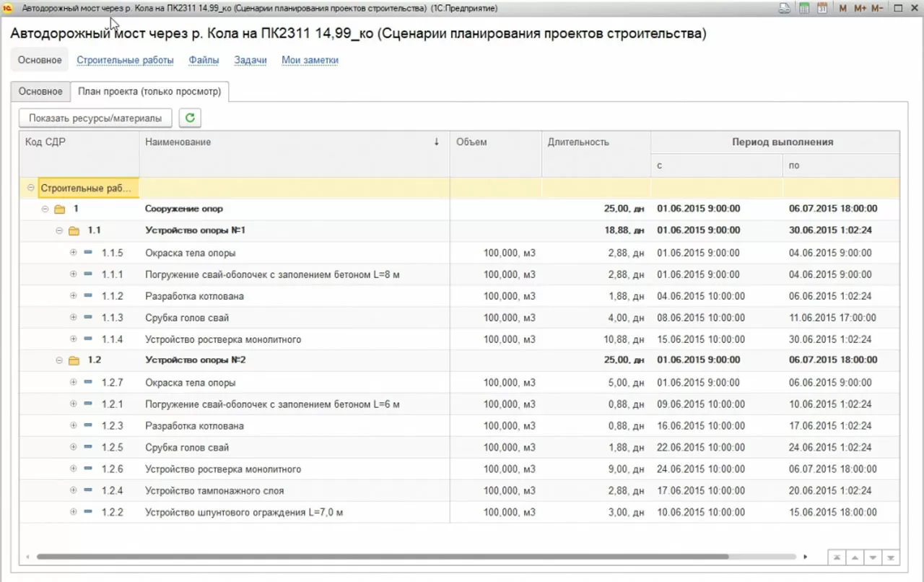Jump to first row with top arrow
Viewport: 924px width, 582px height.
tap(836, 557)
